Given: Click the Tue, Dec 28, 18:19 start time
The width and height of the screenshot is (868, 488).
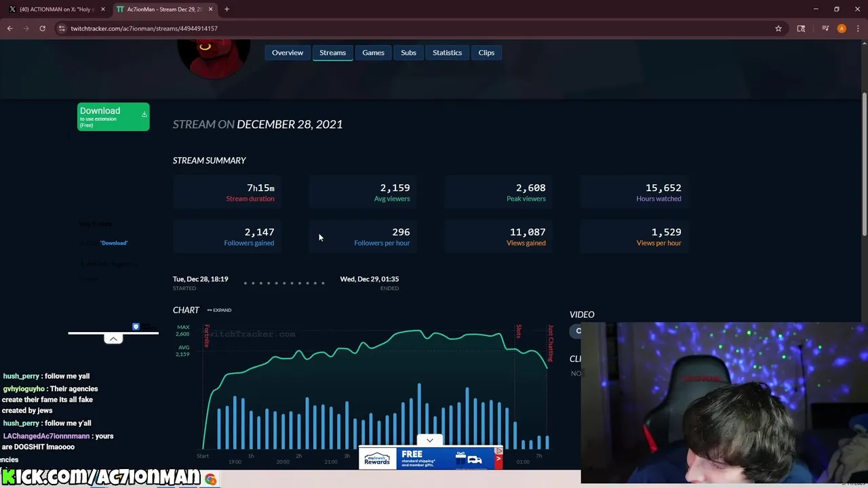Looking at the screenshot, I should point(200,279).
